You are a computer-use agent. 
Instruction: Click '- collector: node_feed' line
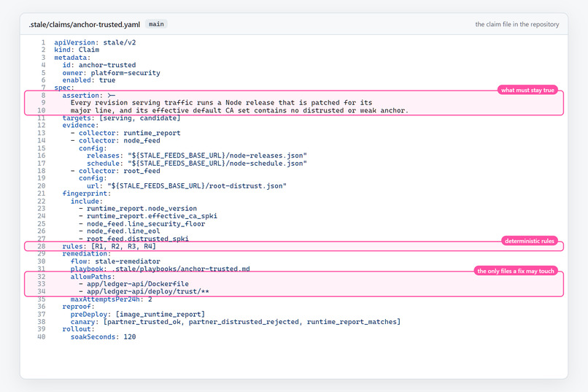tap(115, 141)
